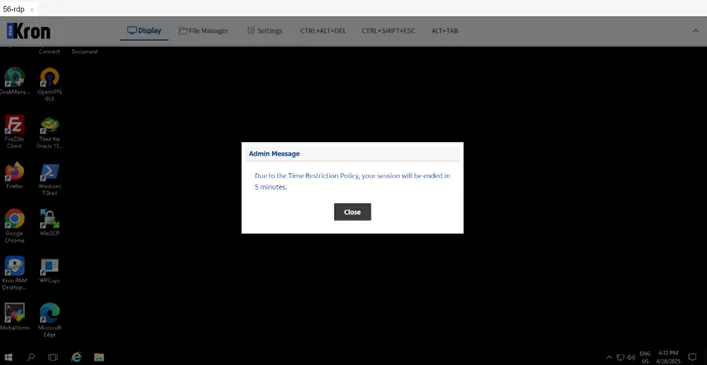707x365 pixels.
Task: Close the Admin Message dialog
Action: (x=352, y=212)
